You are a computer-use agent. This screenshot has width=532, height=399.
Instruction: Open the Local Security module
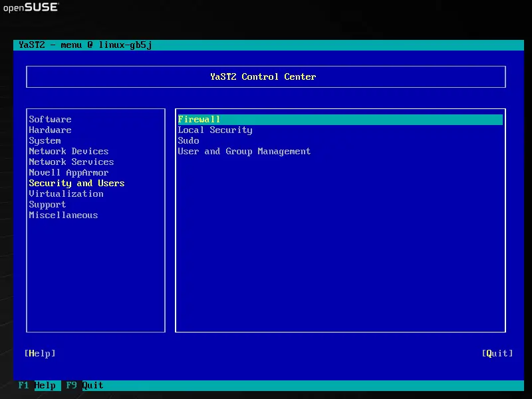coord(215,130)
